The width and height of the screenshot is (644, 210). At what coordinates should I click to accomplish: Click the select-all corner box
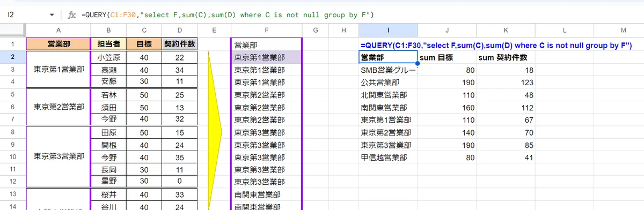click(13, 31)
